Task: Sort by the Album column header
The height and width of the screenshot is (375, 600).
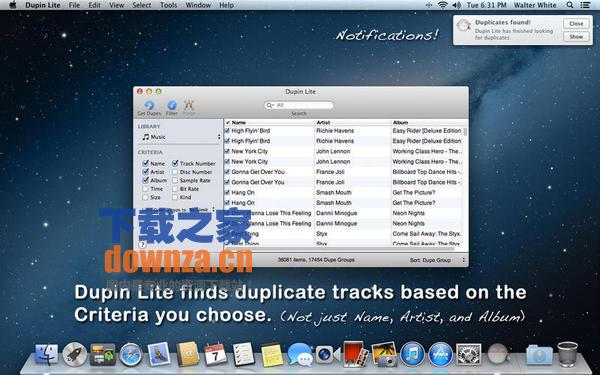Action: click(x=427, y=122)
